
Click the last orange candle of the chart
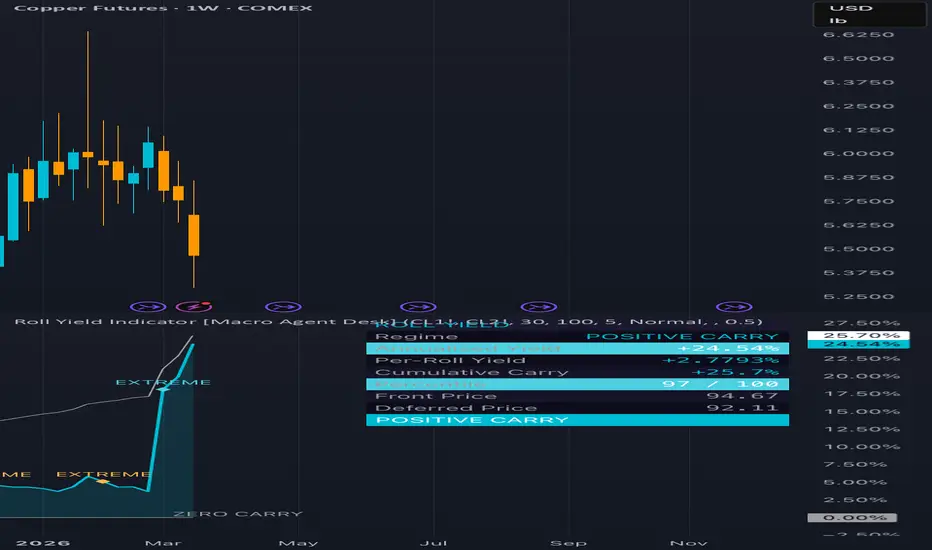(194, 235)
